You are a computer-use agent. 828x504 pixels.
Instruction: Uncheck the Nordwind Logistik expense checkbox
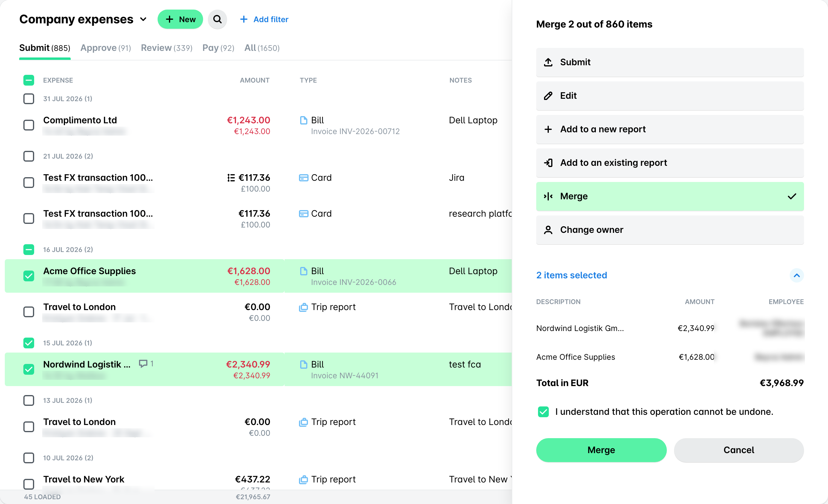click(28, 369)
